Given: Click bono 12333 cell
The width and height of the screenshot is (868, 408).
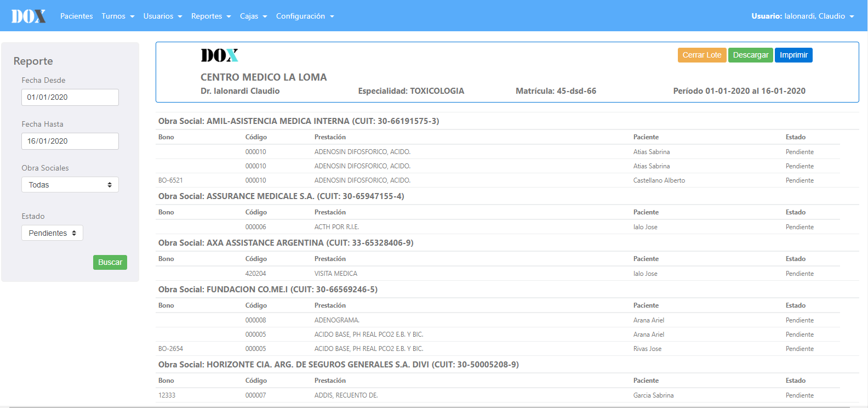Looking at the screenshot, I should tap(167, 395).
